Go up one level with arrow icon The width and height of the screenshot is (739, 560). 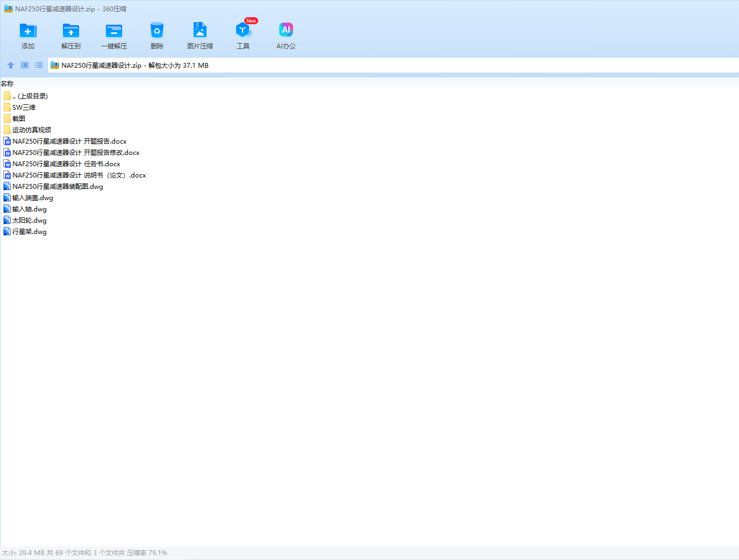point(11,65)
